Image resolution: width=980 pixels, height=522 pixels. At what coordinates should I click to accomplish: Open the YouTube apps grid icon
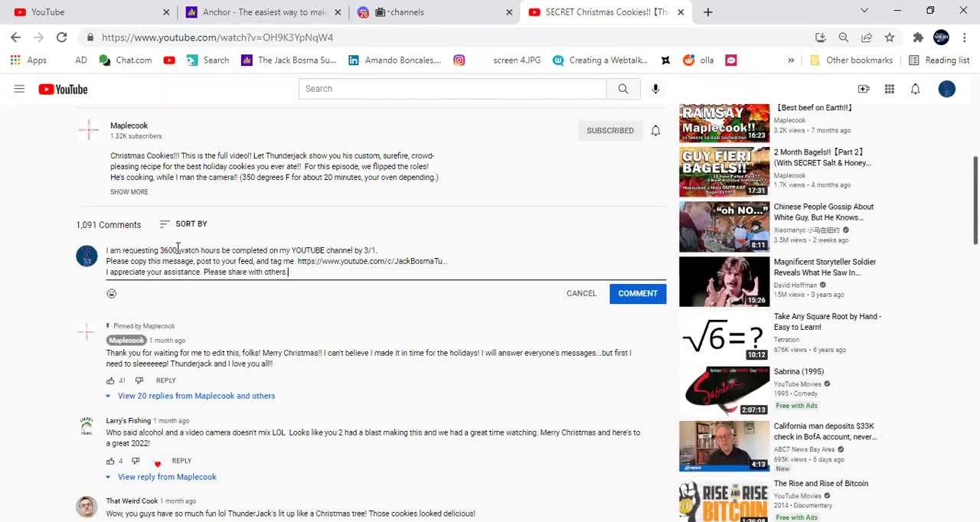[x=890, y=89]
